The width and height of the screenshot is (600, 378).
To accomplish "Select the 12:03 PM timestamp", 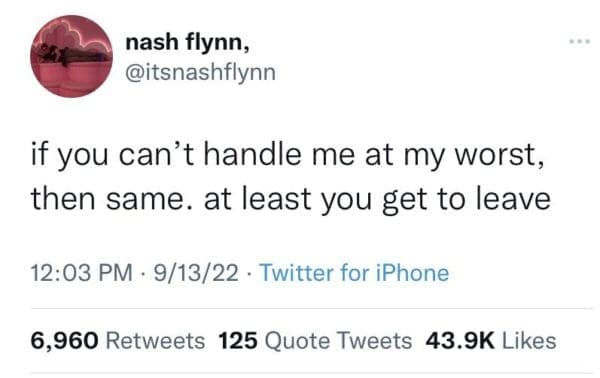I will pyautogui.click(x=82, y=273).
